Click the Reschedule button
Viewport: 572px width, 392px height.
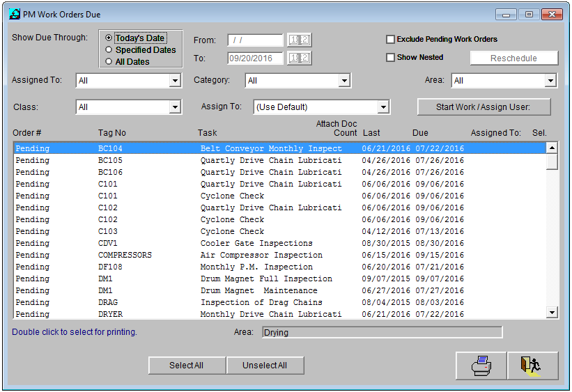point(514,58)
